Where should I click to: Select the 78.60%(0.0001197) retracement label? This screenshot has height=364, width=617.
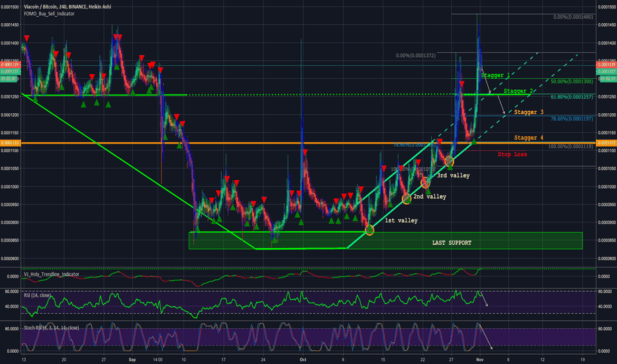pos(572,118)
